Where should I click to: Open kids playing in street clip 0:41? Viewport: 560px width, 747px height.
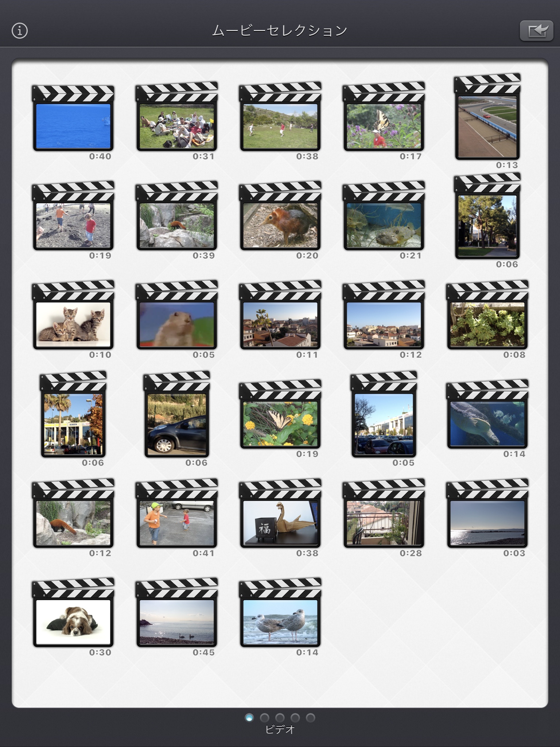click(x=177, y=514)
